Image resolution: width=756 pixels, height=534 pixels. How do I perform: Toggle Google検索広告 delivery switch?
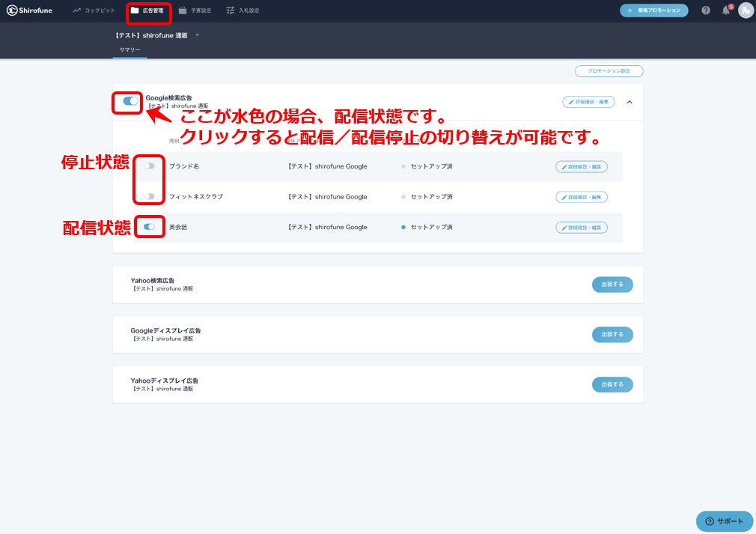[130, 101]
